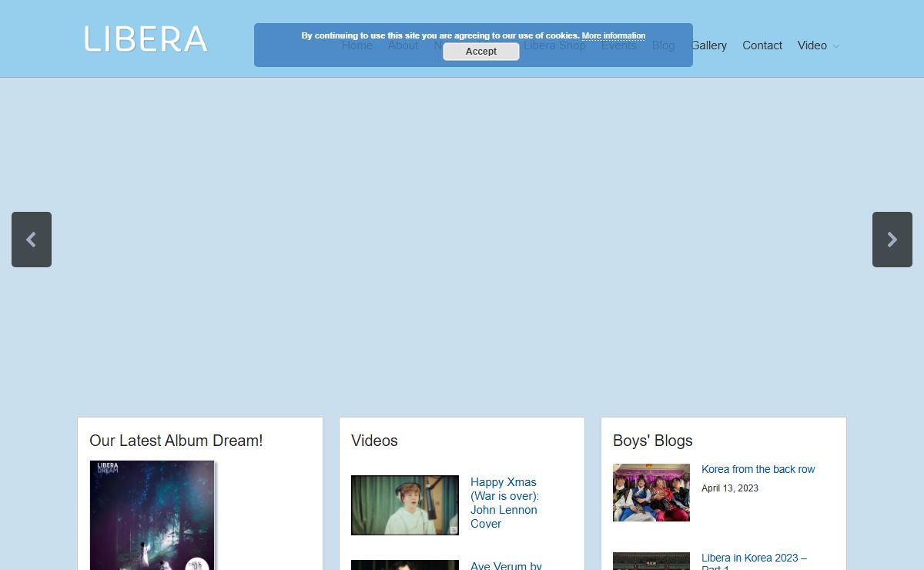Advance to next slide arrow
Image resolution: width=924 pixels, height=570 pixels.
tap(892, 240)
